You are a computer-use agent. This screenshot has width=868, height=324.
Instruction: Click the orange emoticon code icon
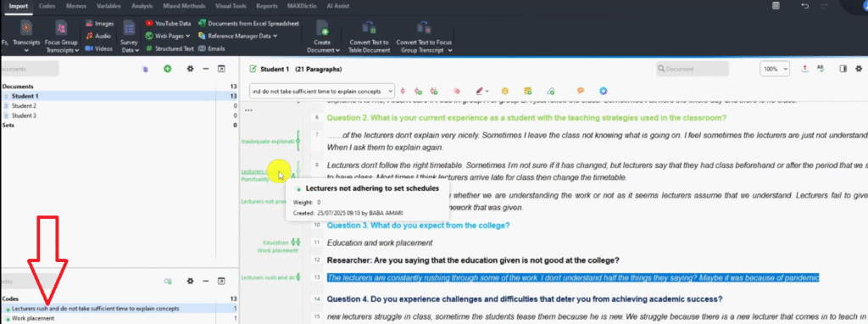pyautogui.click(x=505, y=91)
